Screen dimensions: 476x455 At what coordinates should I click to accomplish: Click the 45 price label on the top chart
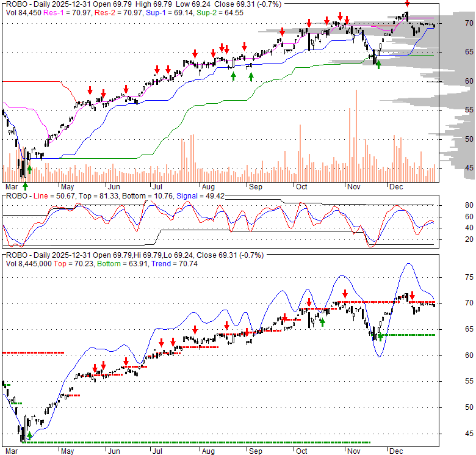click(469, 168)
